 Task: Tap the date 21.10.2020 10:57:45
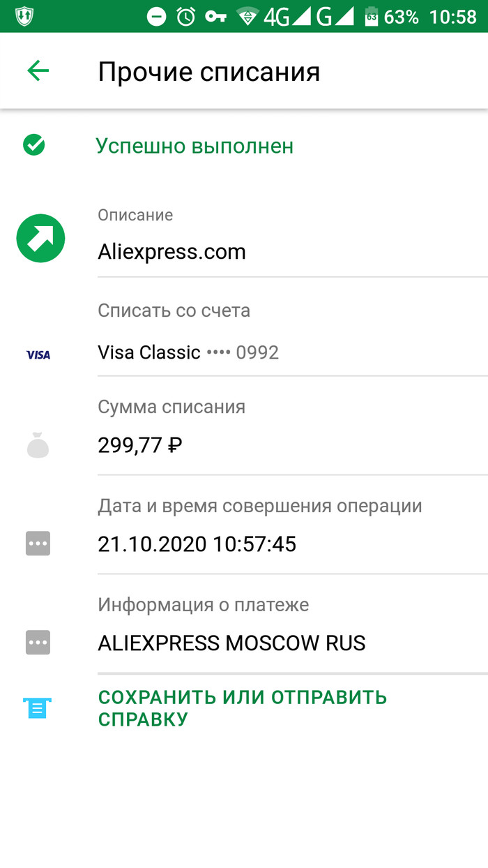click(x=197, y=544)
